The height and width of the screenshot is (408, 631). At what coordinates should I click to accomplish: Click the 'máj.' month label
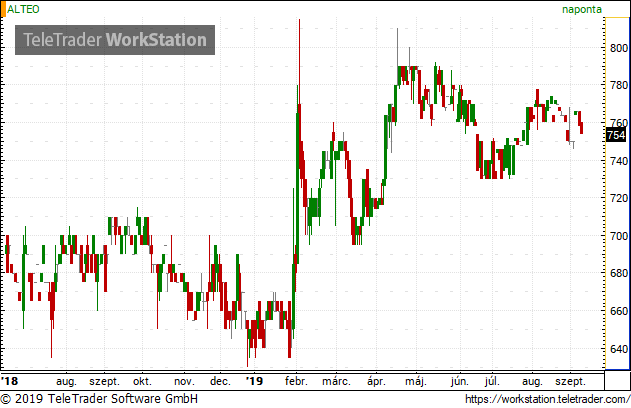(416, 381)
